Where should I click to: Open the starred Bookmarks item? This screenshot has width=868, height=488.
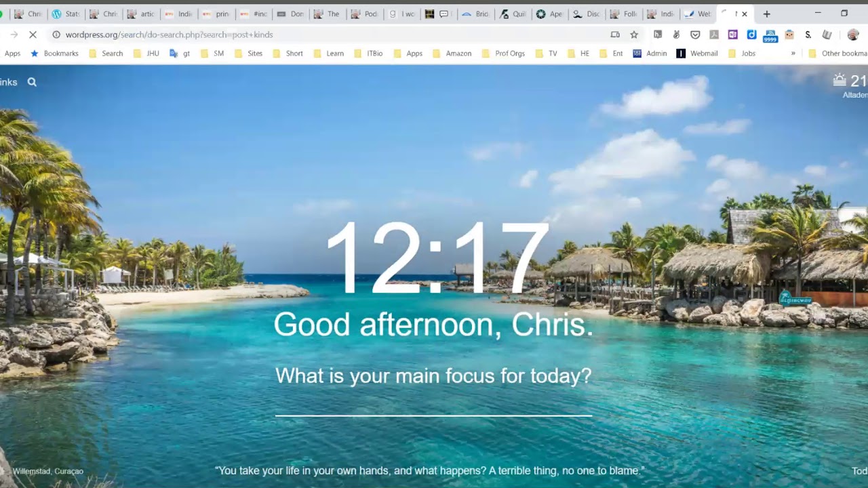click(54, 54)
